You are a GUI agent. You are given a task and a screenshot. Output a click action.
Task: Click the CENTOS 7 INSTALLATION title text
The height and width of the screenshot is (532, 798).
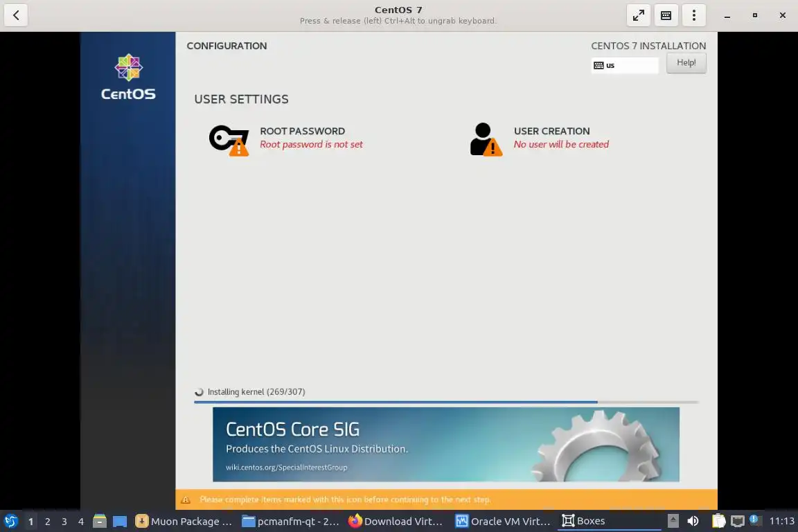(648, 46)
